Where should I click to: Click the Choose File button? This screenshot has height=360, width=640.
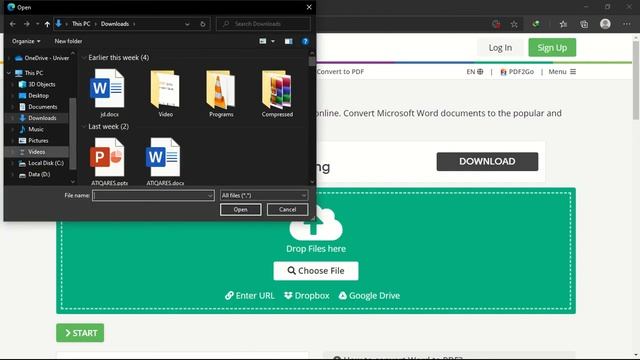(316, 271)
